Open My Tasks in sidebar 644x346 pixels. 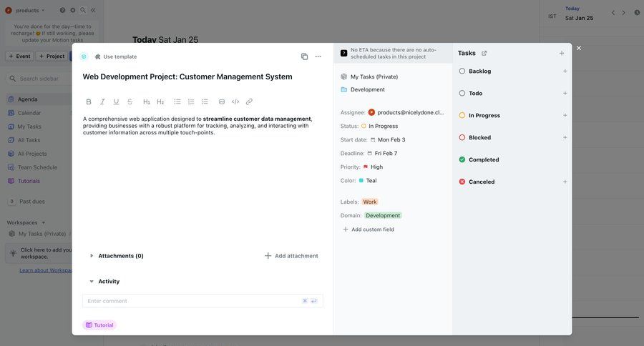(x=29, y=127)
